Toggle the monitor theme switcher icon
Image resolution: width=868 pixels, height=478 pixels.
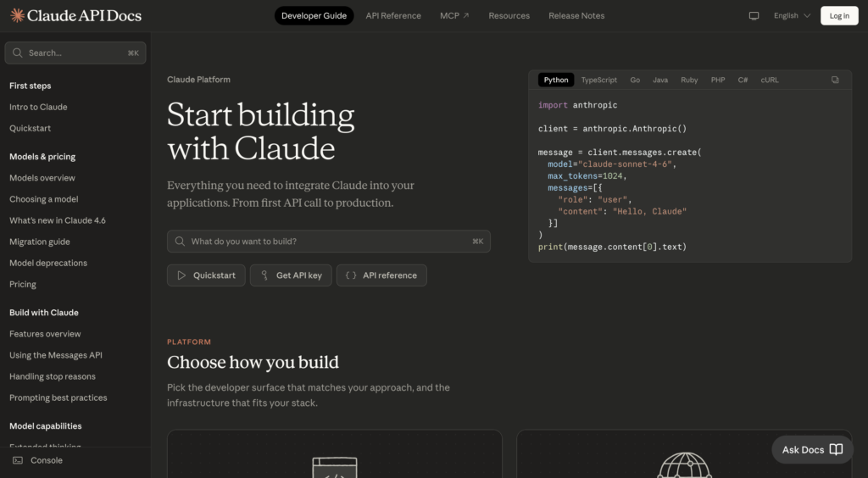(754, 15)
